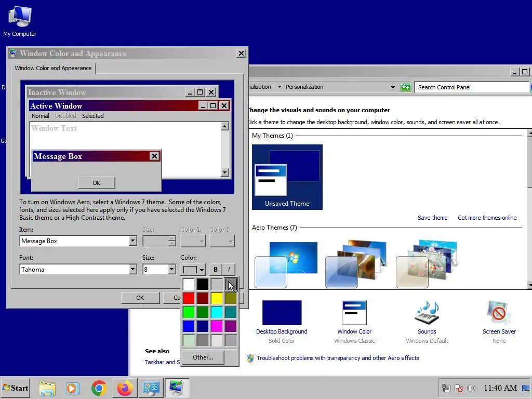Image resolution: width=532 pixels, height=399 pixels.
Task: Click the network tray icon
Action: tap(446, 388)
